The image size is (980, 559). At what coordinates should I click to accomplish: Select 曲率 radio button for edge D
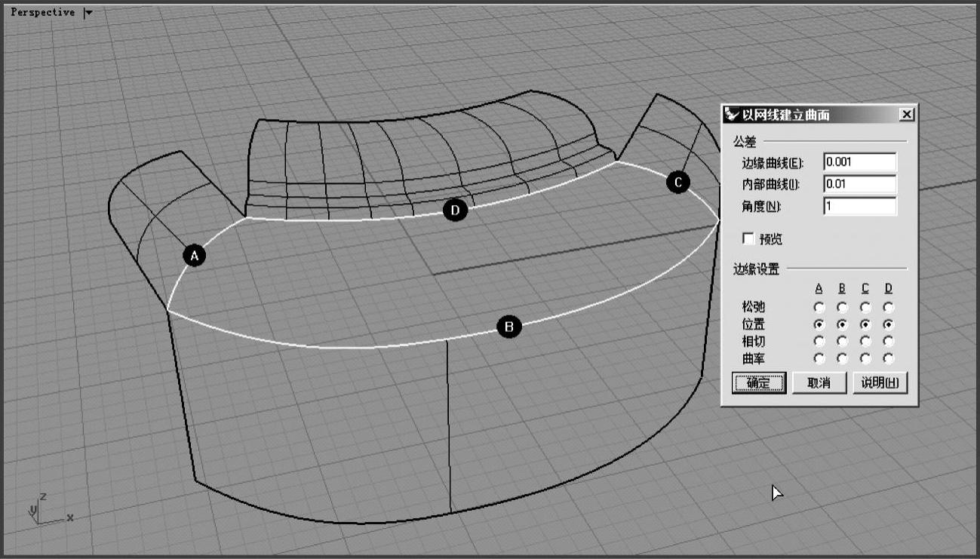pos(889,358)
